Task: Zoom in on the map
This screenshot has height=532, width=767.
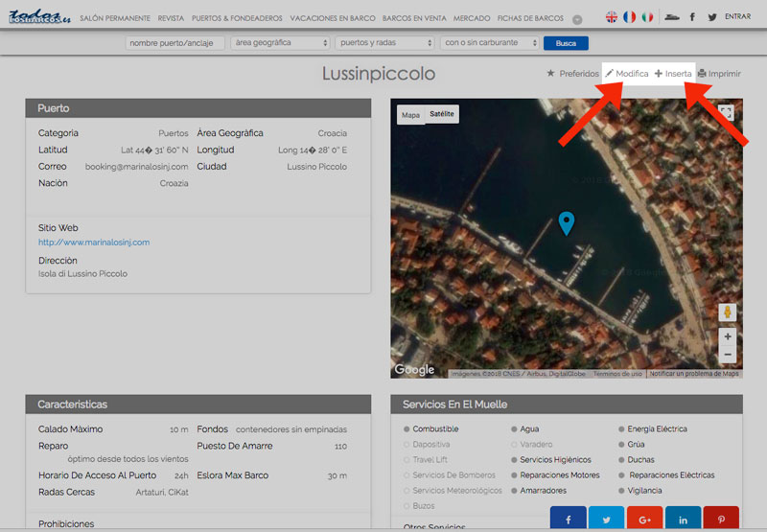Action: (728, 336)
